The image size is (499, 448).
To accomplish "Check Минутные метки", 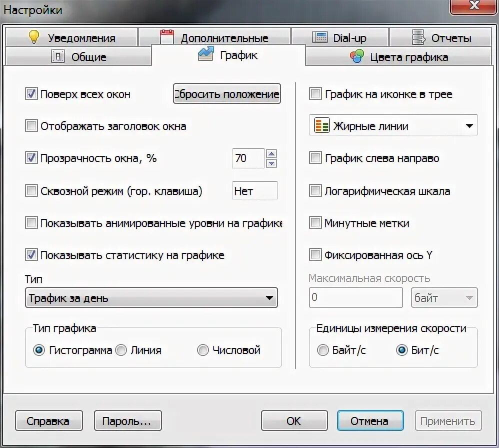I will coord(315,222).
